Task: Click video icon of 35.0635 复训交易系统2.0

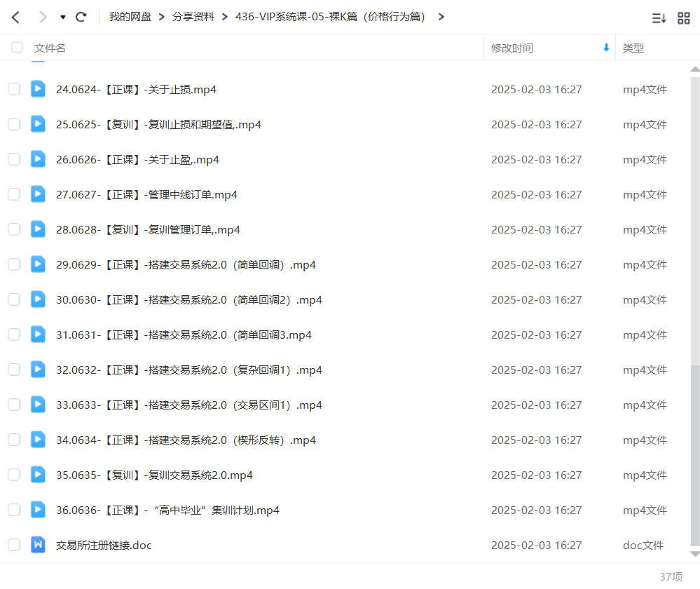Action: tap(38, 474)
